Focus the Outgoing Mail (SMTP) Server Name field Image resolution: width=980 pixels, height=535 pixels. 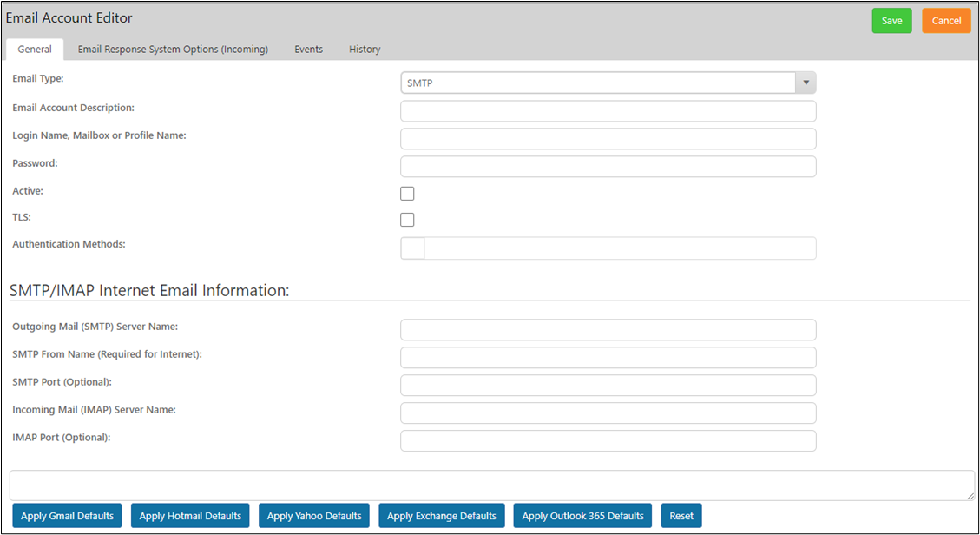pyautogui.click(x=608, y=330)
